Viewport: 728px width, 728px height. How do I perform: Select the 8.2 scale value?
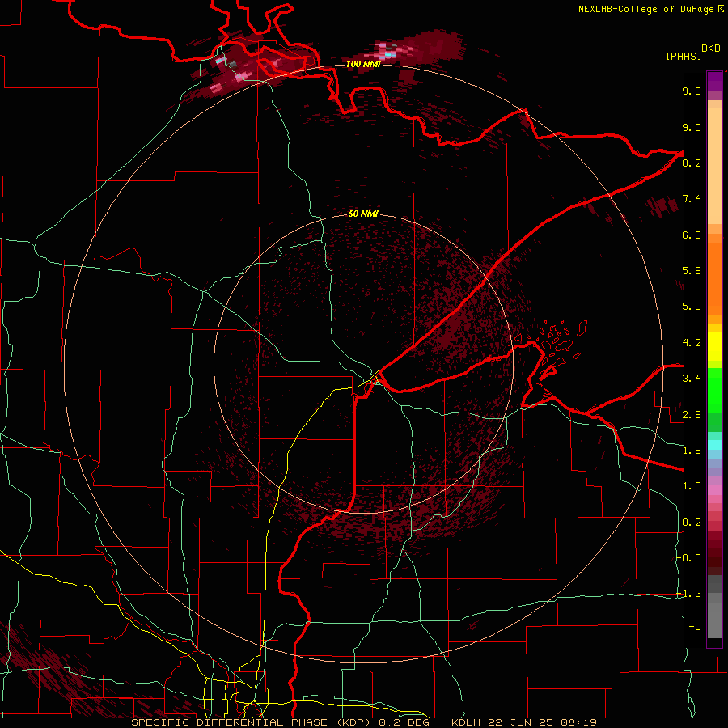pyautogui.click(x=692, y=163)
